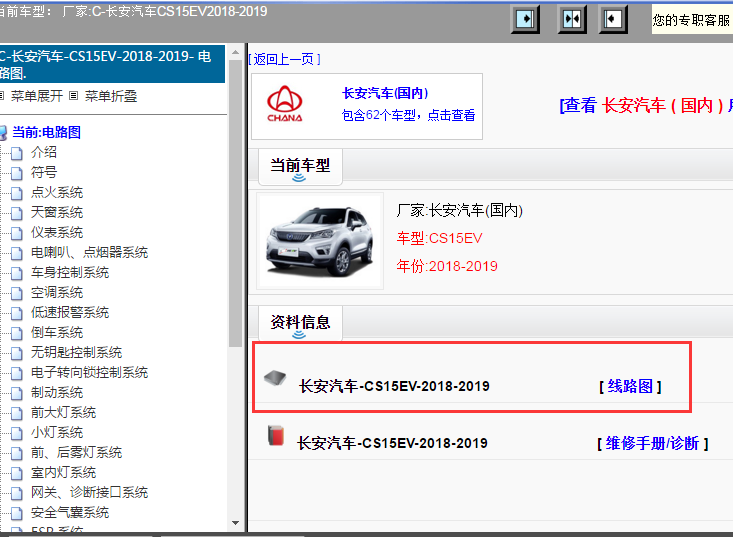The height and width of the screenshot is (537, 733).
Task: Click the 车型:CS15EV text
Action: (439, 238)
